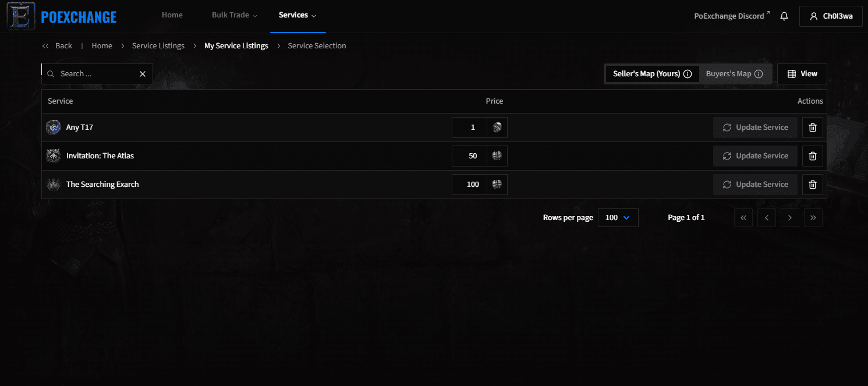Open the PoExchange Discord link
Viewport: 868px width, 386px height.
pos(732,16)
